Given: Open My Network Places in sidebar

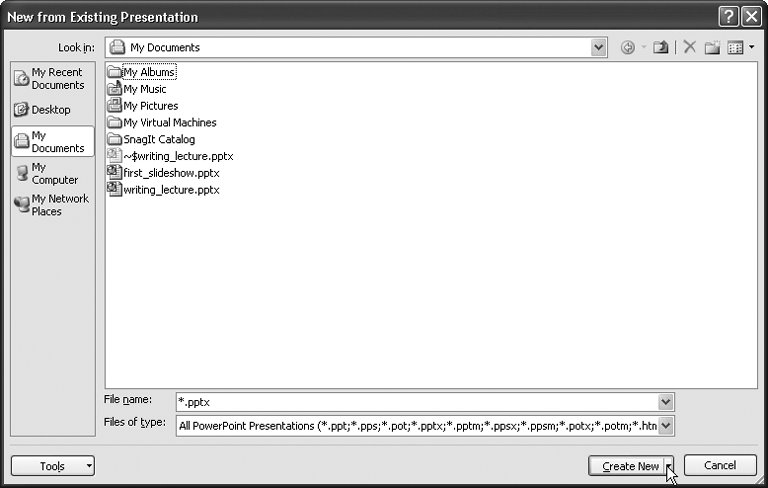Looking at the screenshot, I should (x=52, y=205).
